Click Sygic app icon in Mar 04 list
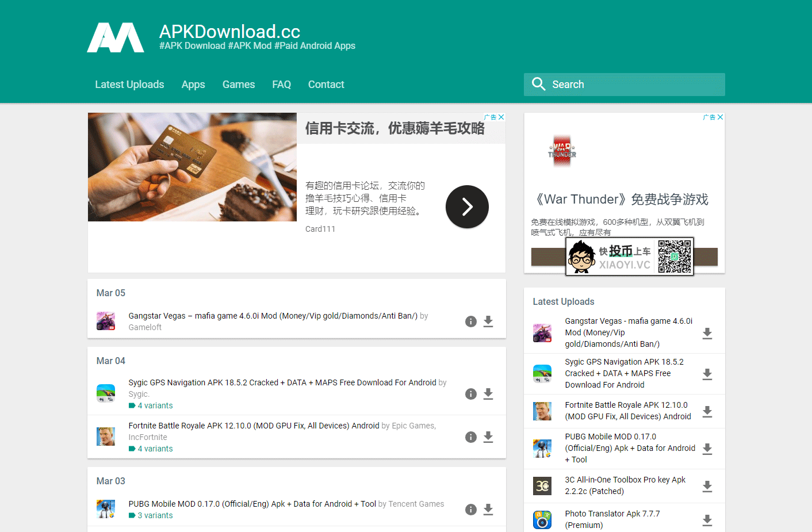Image resolution: width=812 pixels, height=532 pixels. (x=106, y=393)
